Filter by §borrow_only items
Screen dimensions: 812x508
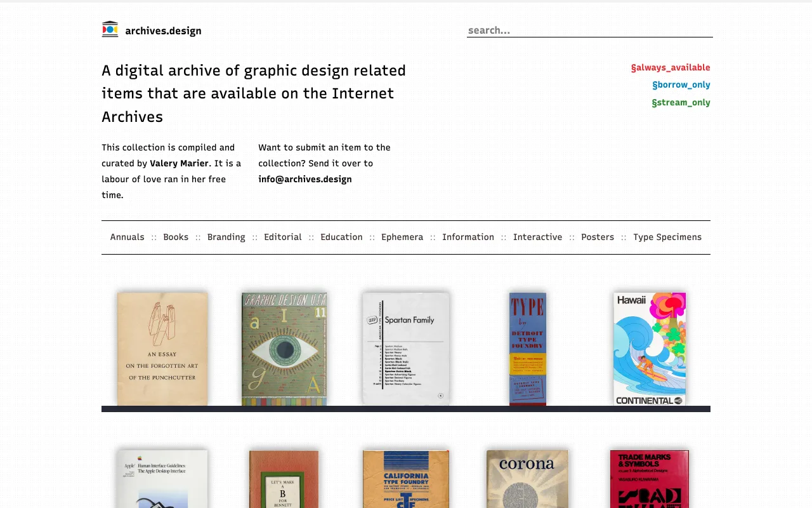coord(681,84)
